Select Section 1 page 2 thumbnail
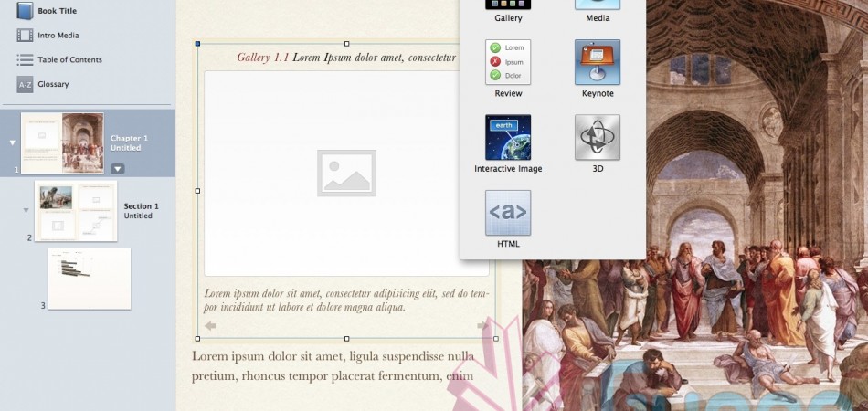Image resolution: width=868 pixels, height=411 pixels. click(x=76, y=211)
